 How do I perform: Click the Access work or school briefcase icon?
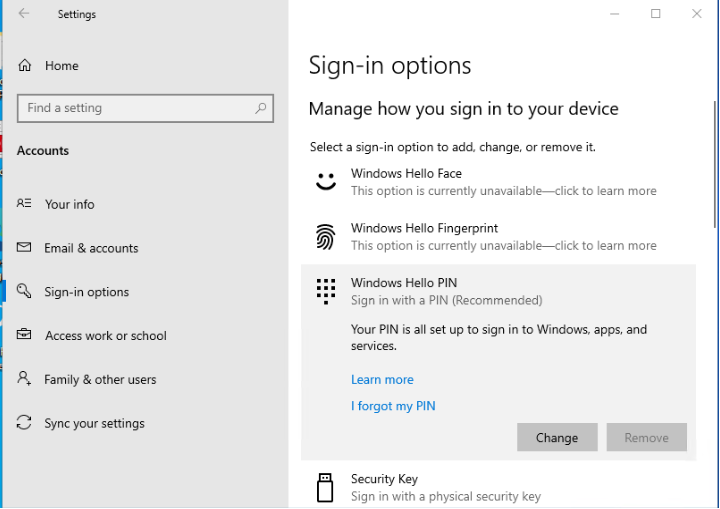click(x=24, y=334)
